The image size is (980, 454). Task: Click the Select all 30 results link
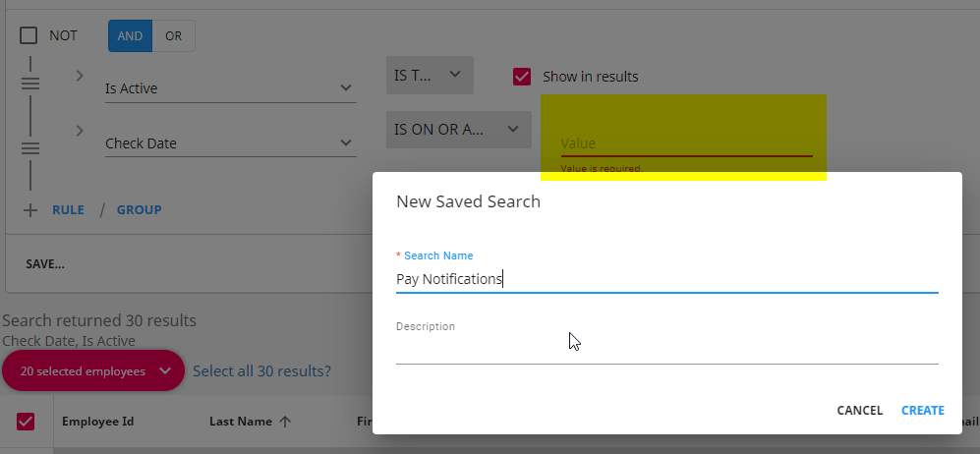(261, 370)
